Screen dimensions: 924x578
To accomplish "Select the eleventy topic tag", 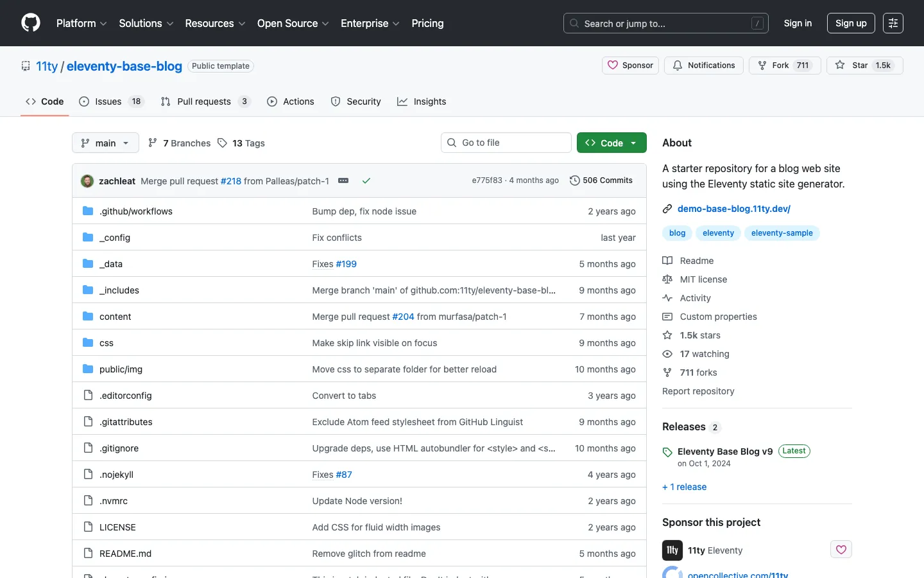I will pyautogui.click(x=718, y=233).
